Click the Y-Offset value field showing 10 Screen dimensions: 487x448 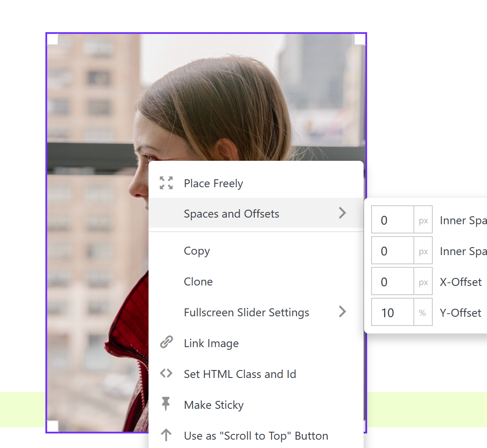(392, 313)
